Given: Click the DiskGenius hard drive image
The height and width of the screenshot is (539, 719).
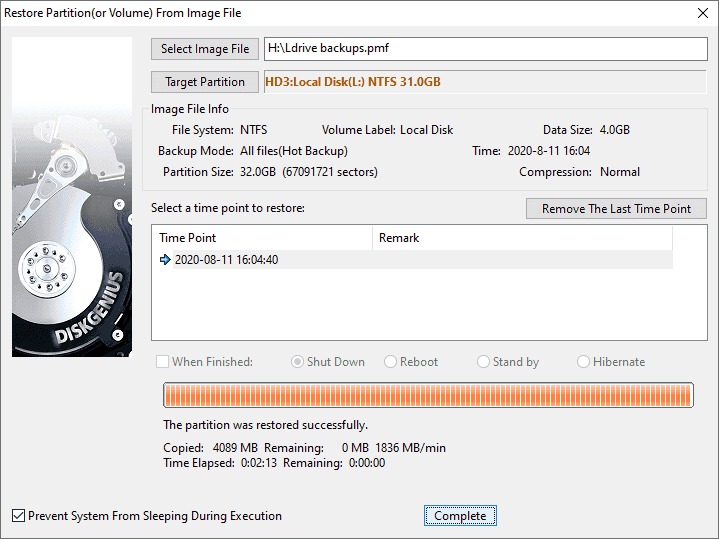Looking at the screenshot, I should 72,197.
